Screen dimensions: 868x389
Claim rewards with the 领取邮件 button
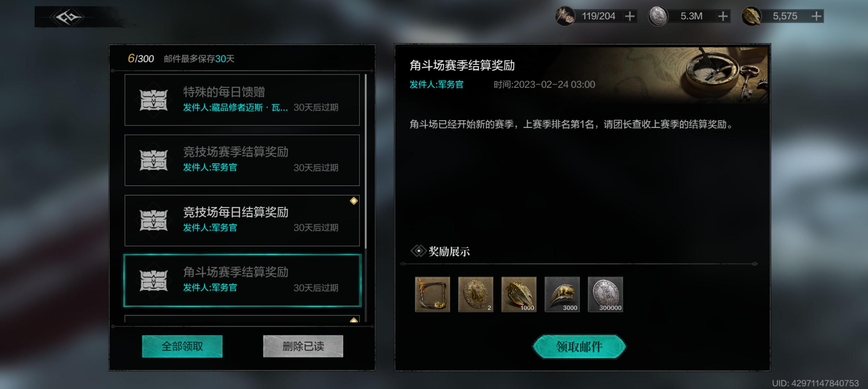(x=579, y=347)
